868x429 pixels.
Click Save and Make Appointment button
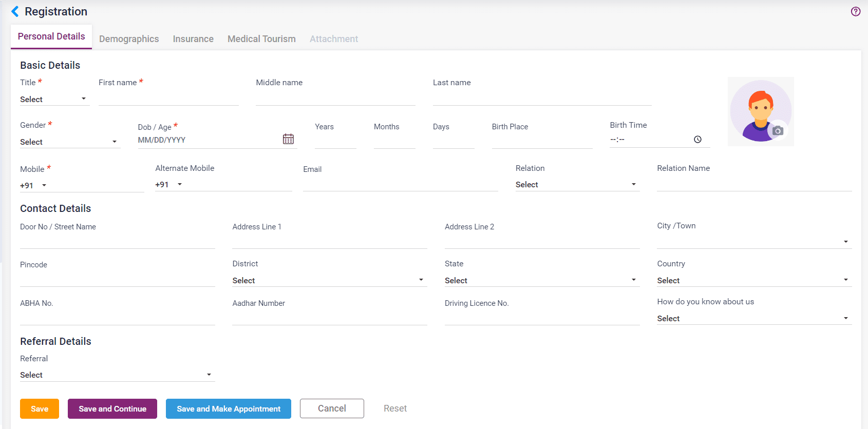229,409
